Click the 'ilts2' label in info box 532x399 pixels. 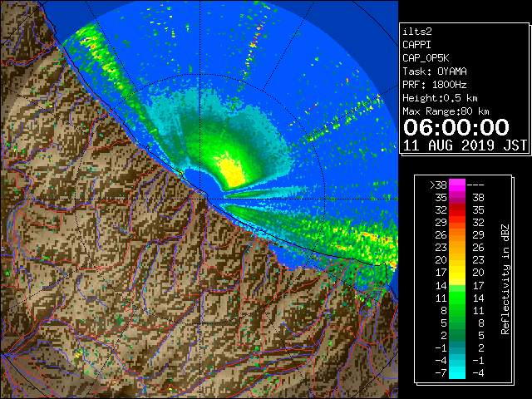pyautogui.click(x=417, y=32)
